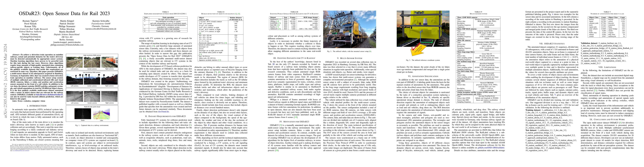Click the Table IV caption Multi-Sensor System

click(478, 14)
